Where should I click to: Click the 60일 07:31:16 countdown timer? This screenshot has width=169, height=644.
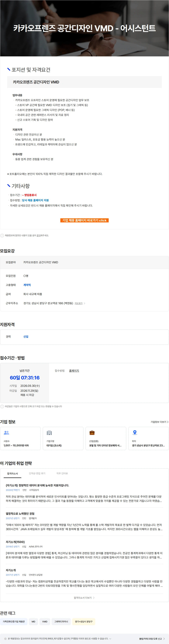(x=24, y=378)
